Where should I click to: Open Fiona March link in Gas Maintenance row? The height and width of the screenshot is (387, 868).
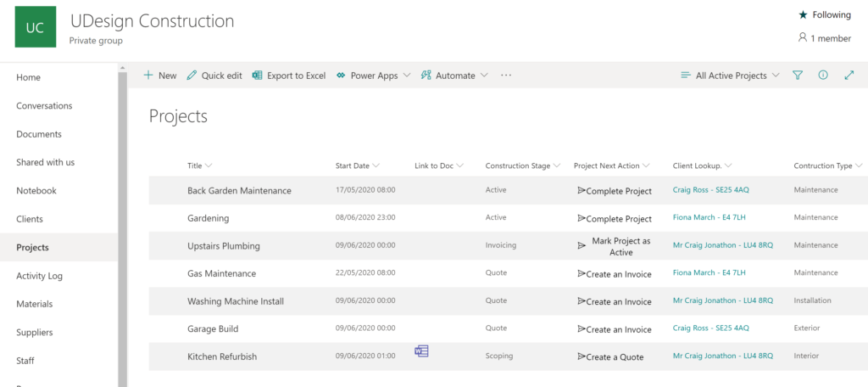click(709, 272)
